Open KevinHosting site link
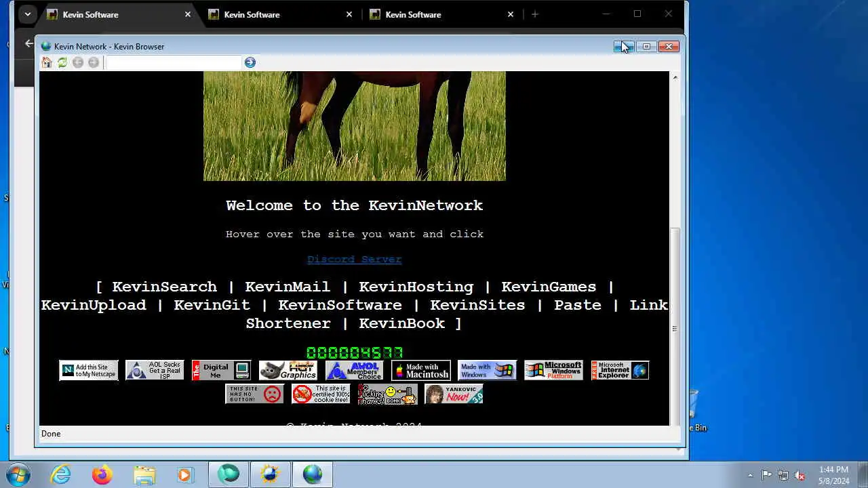Screen dimensions: 868x488 click(416, 287)
